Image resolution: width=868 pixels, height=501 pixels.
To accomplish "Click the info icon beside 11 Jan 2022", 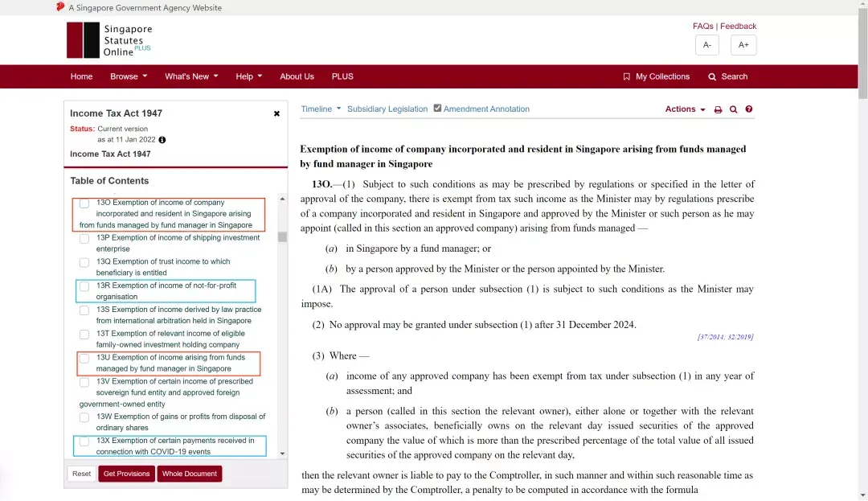I will [162, 140].
